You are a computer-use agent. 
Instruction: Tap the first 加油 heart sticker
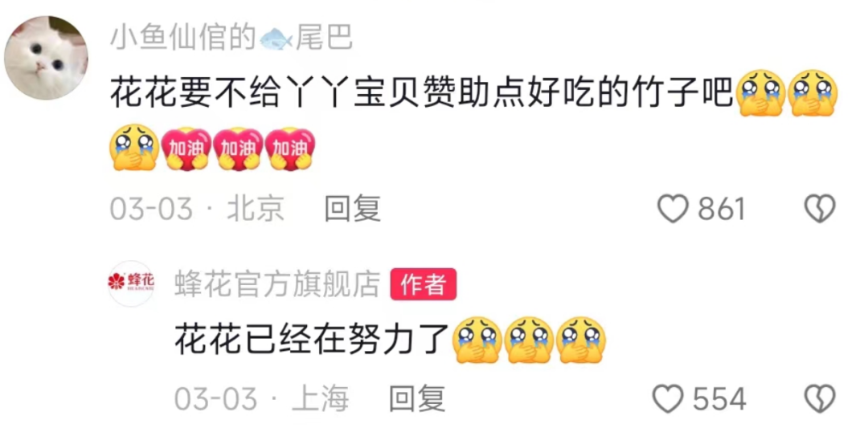click(x=186, y=149)
